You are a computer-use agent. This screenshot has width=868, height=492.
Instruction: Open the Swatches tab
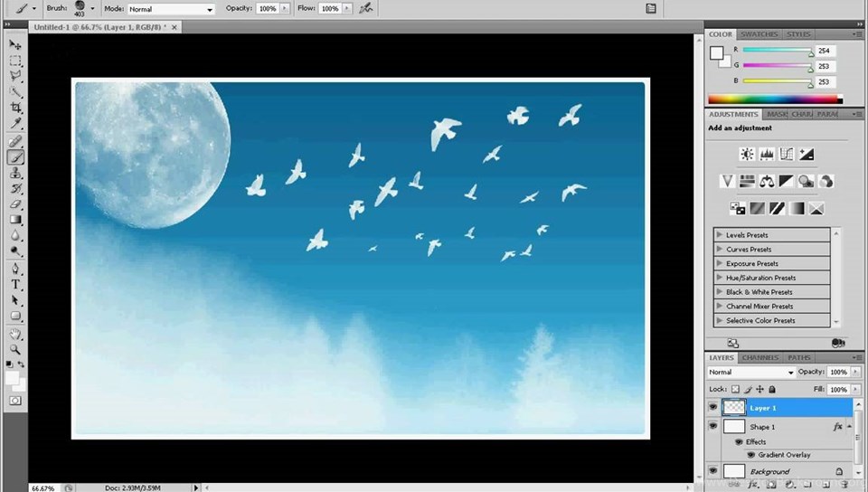[x=759, y=34]
